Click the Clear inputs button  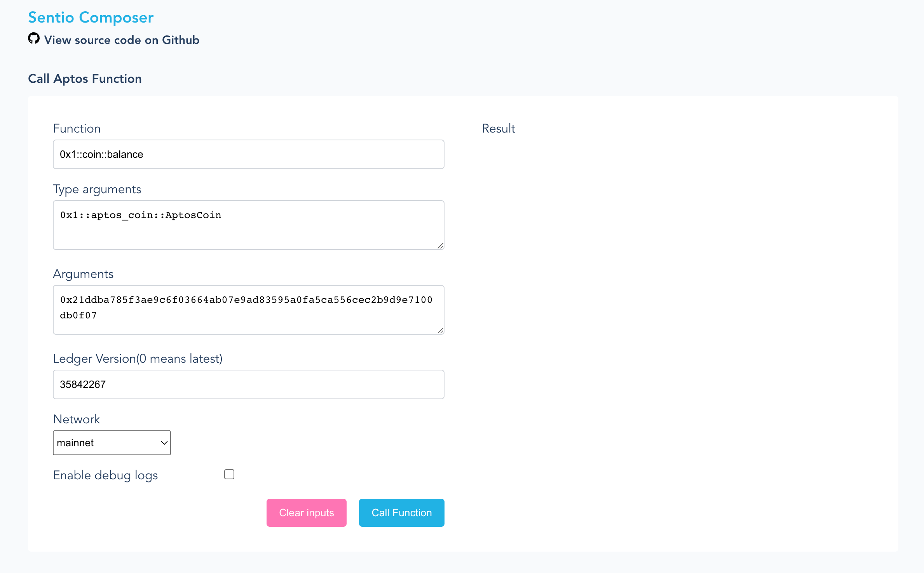coord(306,512)
